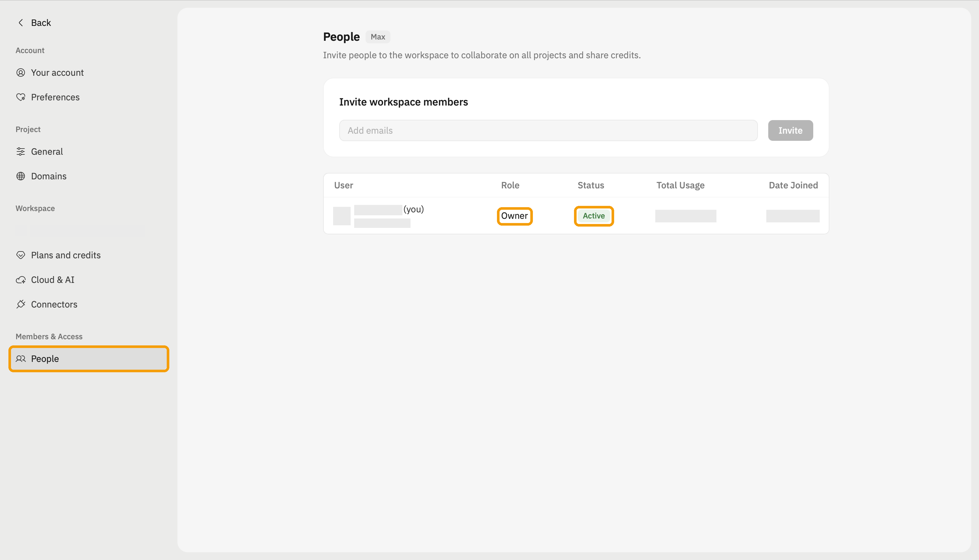The image size is (979, 560).
Task: Open Your account settings
Action: 57,73
